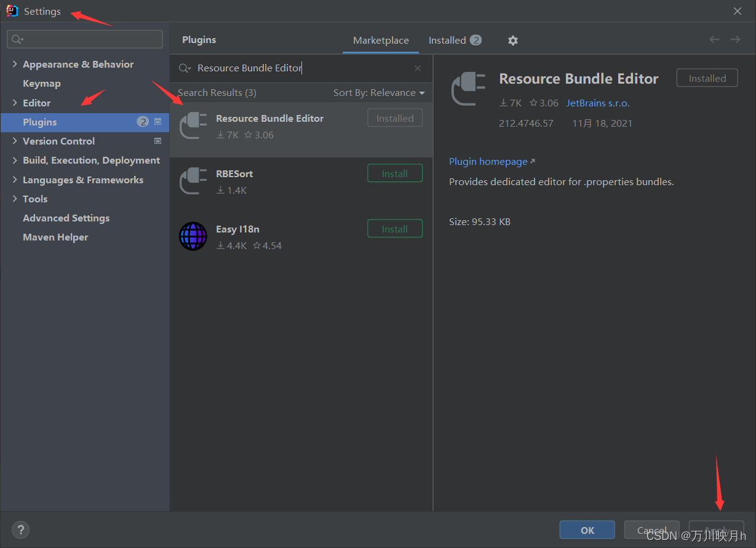Expand Languages & Frameworks node
756x548 pixels.
(15, 180)
